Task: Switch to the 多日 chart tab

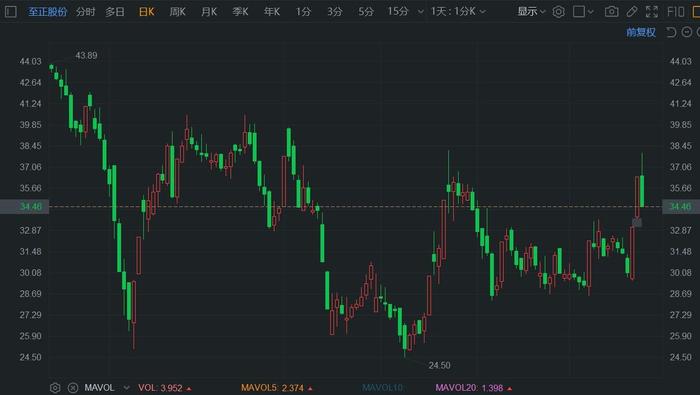Action: (x=115, y=12)
